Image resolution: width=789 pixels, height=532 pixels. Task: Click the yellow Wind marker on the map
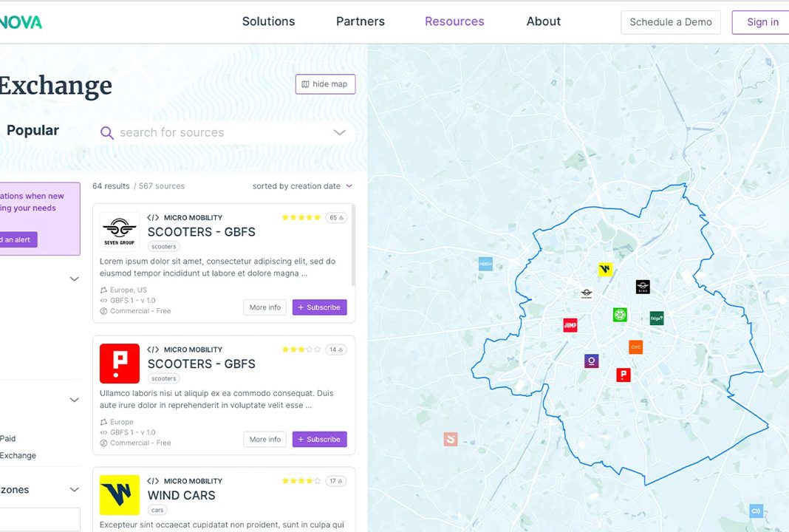605,269
